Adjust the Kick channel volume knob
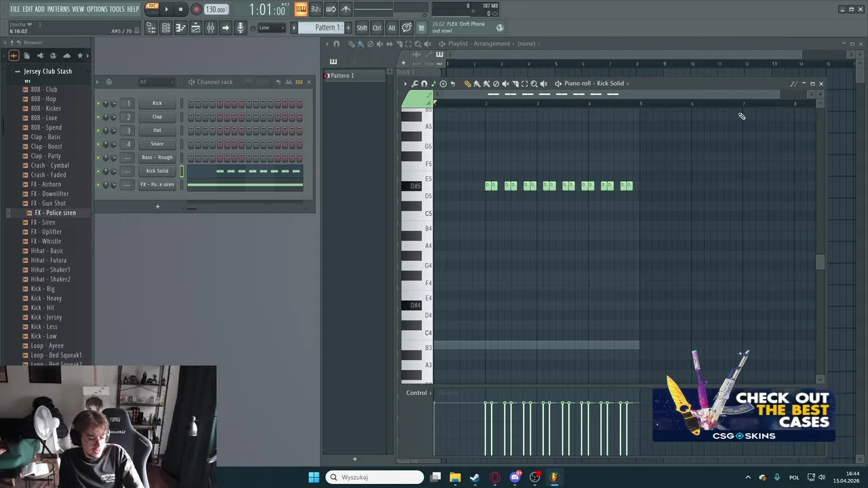The image size is (868, 488). 113,103
